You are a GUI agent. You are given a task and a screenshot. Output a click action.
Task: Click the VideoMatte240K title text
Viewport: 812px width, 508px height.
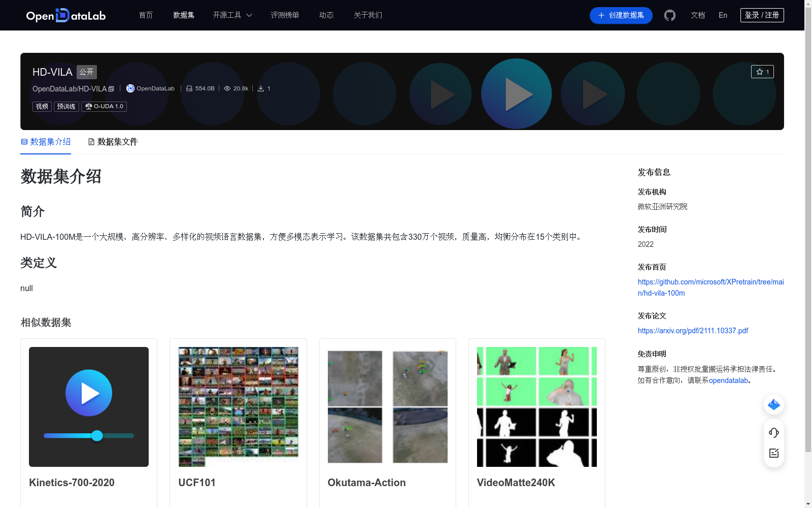point(516,483)
